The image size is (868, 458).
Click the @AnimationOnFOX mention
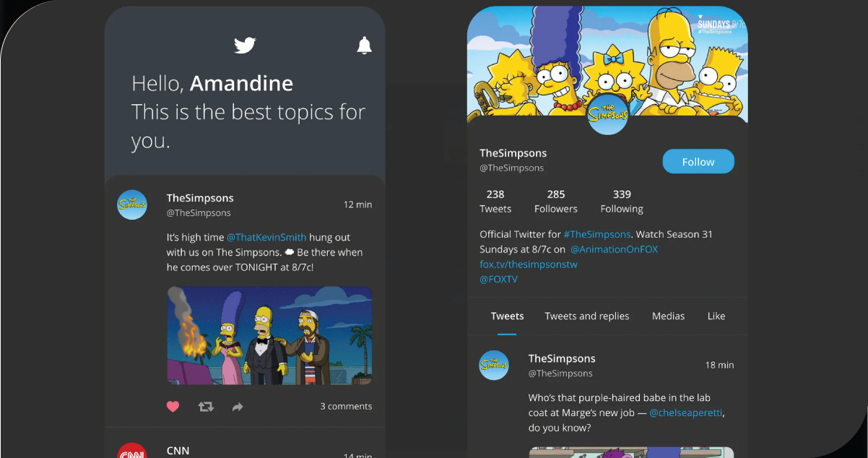coord(614,249)
